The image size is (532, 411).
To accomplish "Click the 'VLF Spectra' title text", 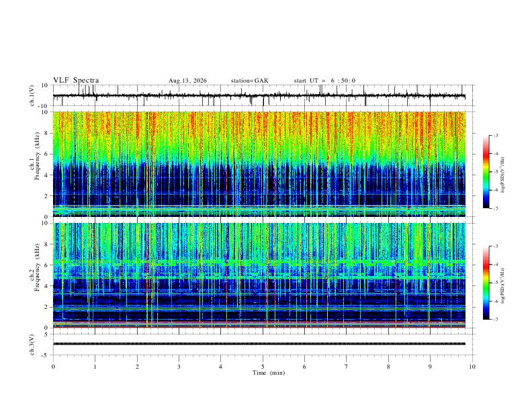I will [x=76, y=81].
